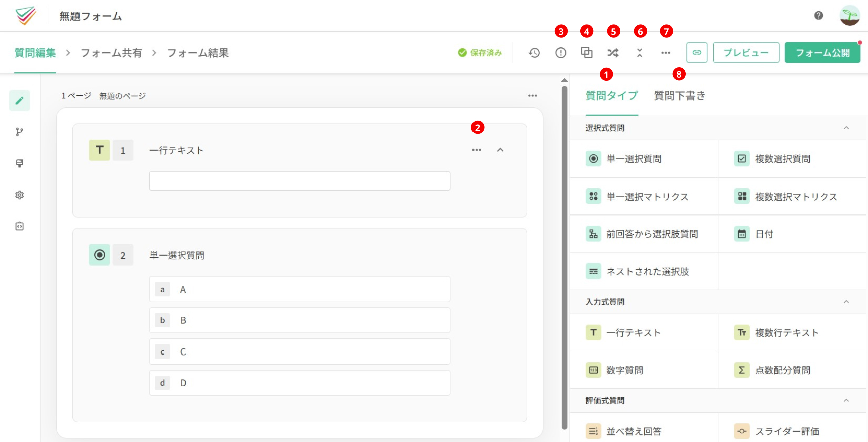Image resolution: width=868 pixels, height=442 pixels.
Task: Click the exclamation alert icon in toolbar
Action: 561,53
